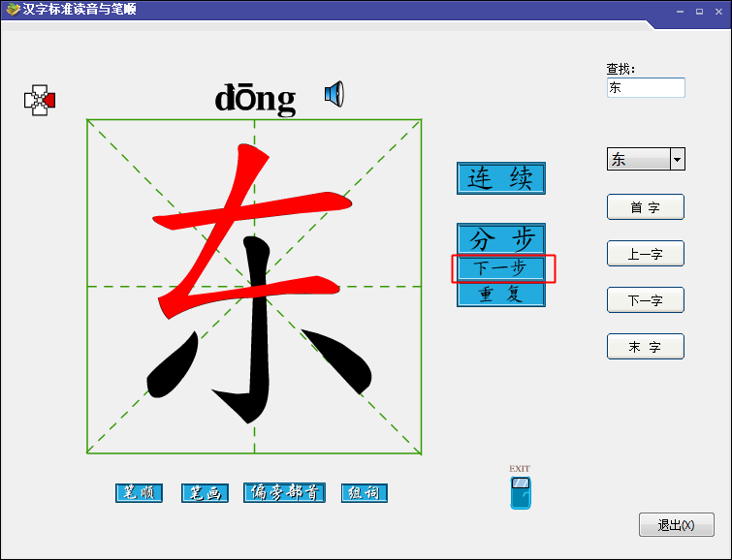Screen dimensions: 732x560
Task: Open the 笔顺 stroke order tab
Action: point(139,493)
